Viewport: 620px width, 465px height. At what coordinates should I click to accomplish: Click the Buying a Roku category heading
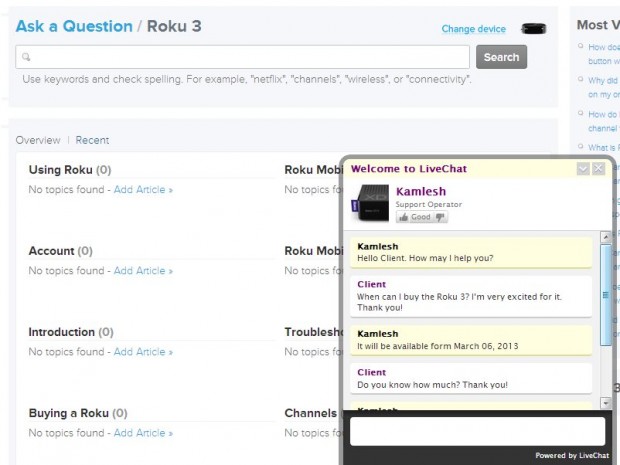coord(69,413)
